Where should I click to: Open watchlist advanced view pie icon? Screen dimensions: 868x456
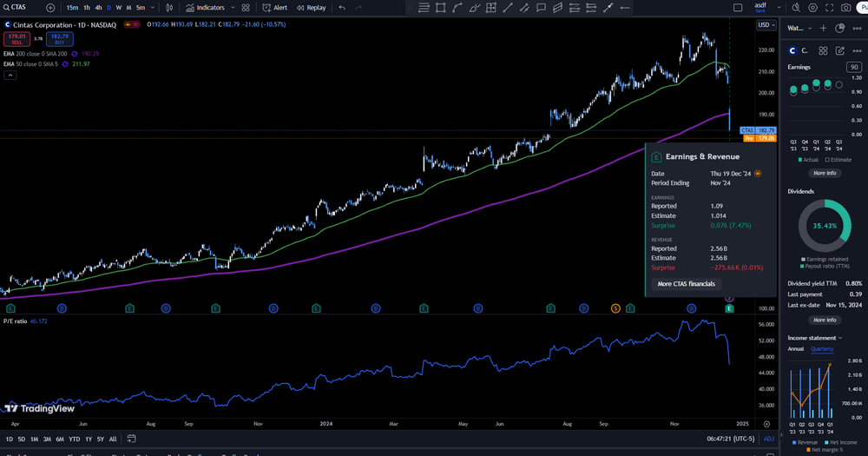839,29
